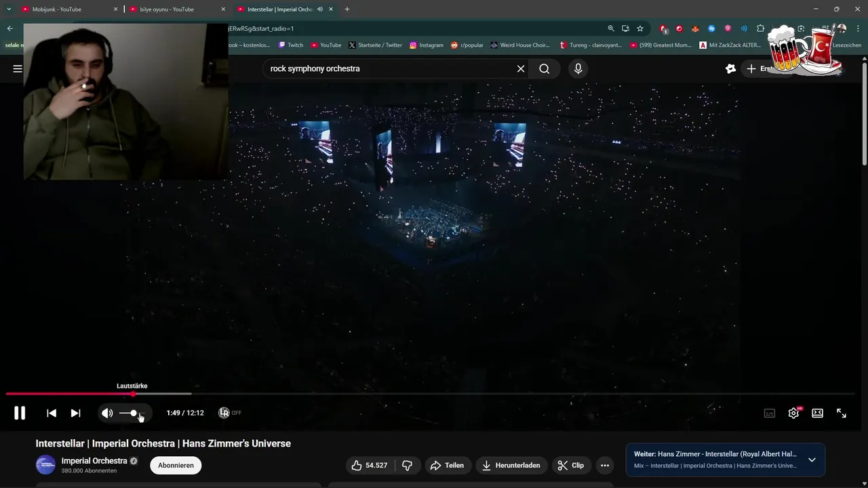
Task: Open the Tureng clairvoyant bookmark
Action: pyautogui.click(x=591, y=45)
